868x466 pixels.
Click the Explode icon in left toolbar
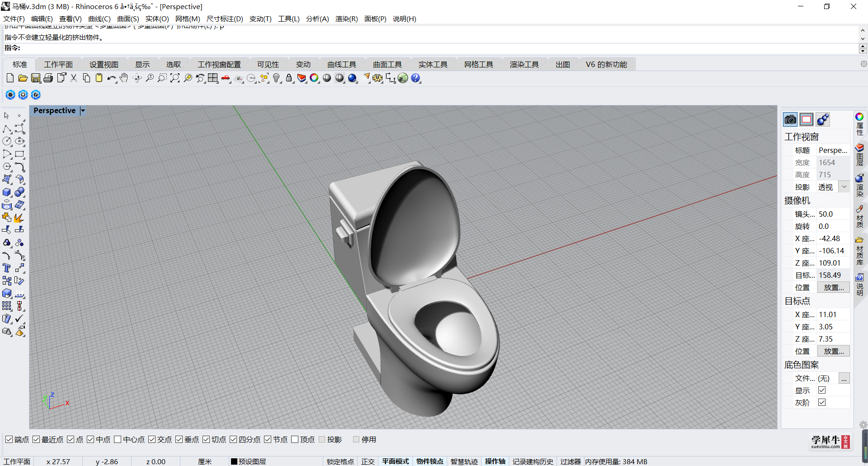(x=19, y=218)
